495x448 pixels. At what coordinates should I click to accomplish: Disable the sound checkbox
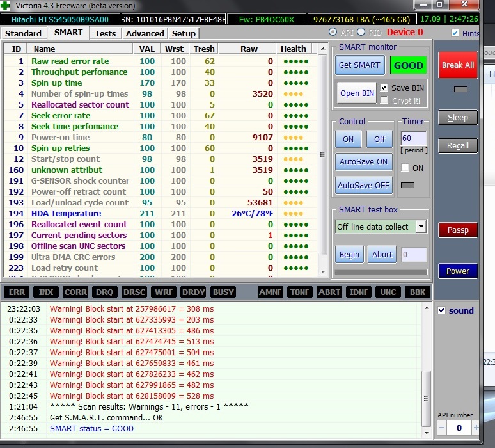tap(442, 310)
